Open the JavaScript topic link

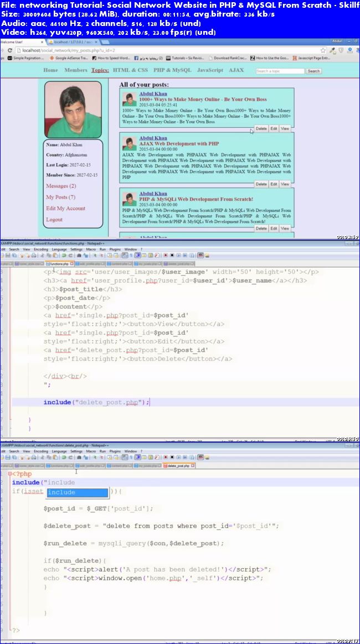[x=210, y=70]
